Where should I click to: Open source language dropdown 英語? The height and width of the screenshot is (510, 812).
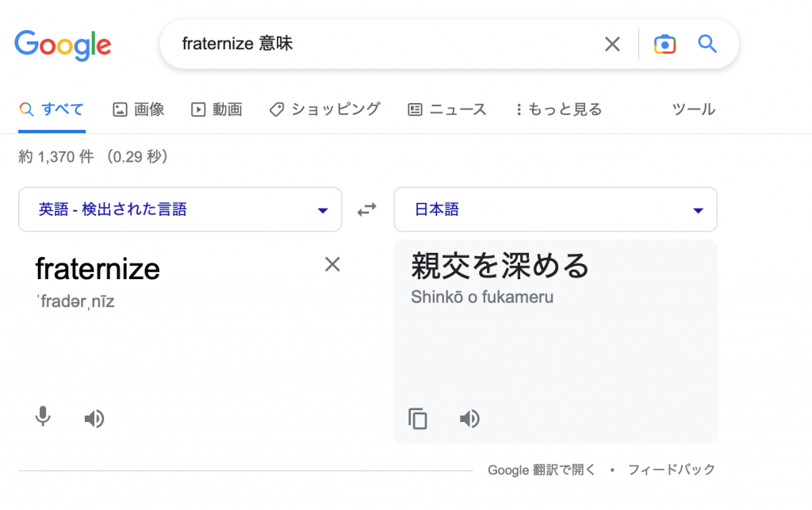click(180, 210)
